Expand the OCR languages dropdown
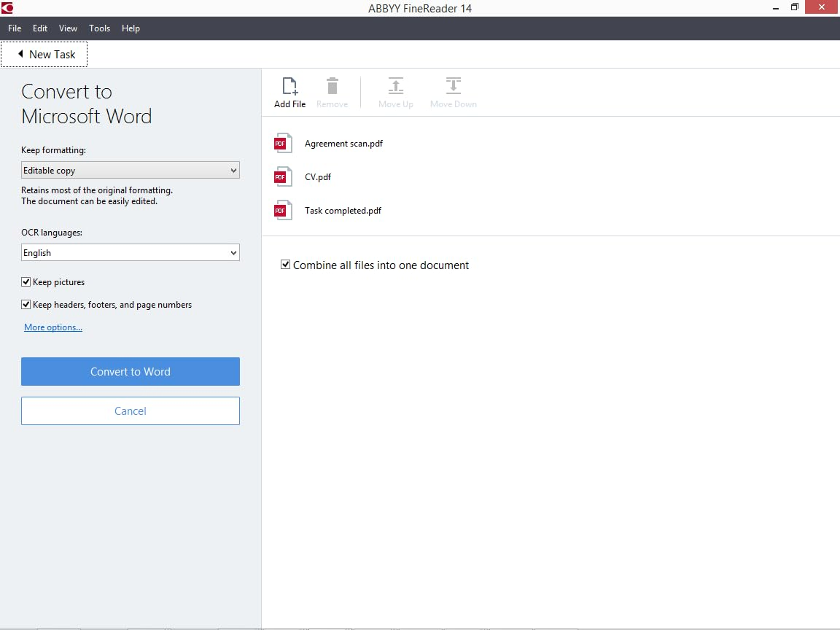Viewport: 840px width, 630px height. click(x=130, y=253)
